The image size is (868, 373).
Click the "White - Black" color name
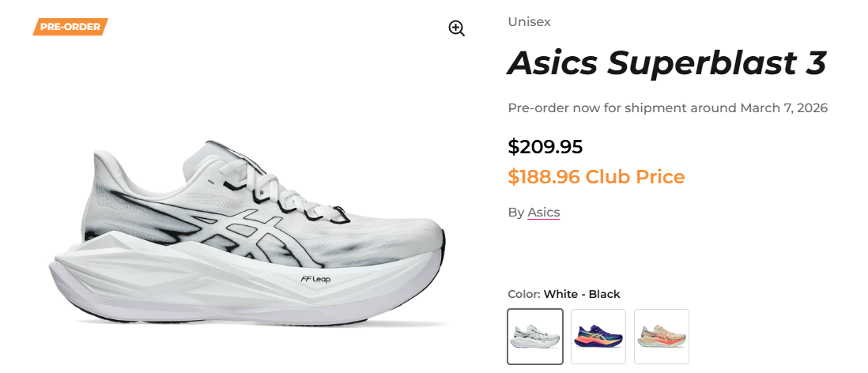click(x=582, y=295)
